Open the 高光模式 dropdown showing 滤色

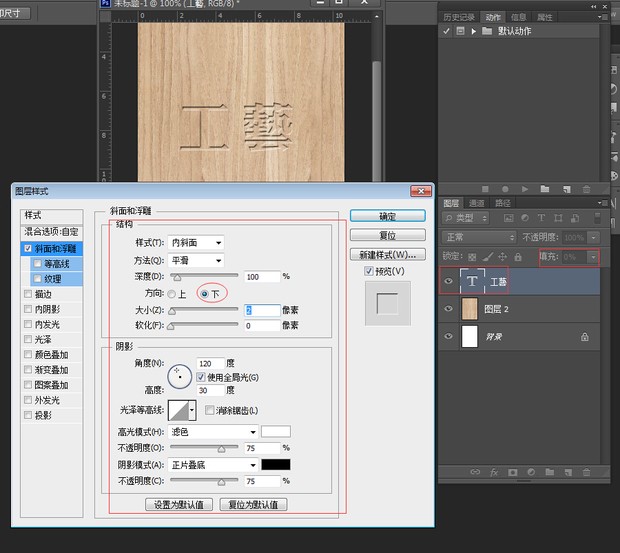tap(213, 431)
